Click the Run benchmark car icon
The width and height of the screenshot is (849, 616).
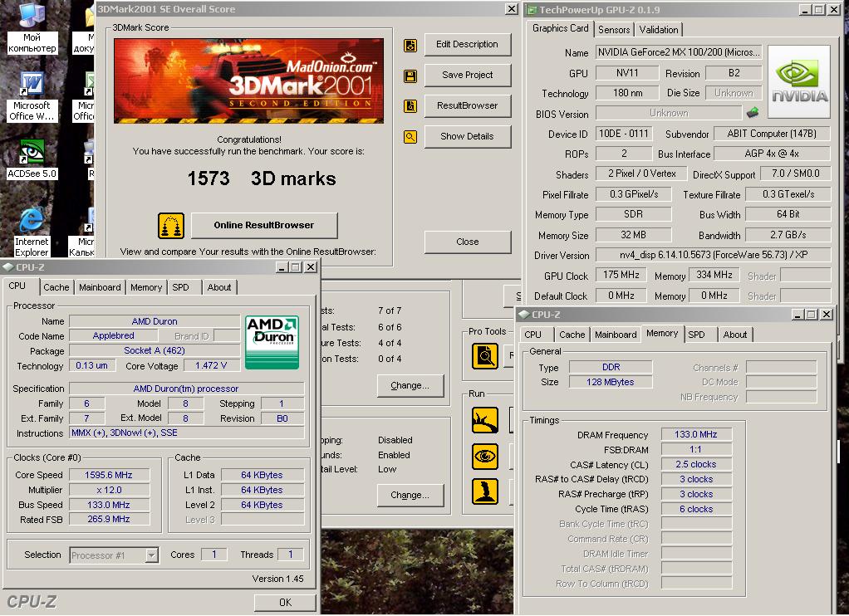(484, 420)
